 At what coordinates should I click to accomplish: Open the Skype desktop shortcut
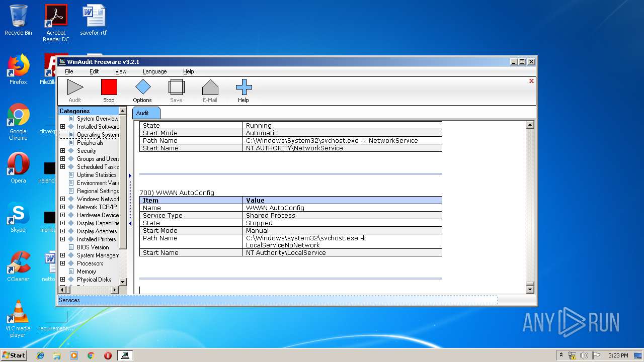coord(18,217)
